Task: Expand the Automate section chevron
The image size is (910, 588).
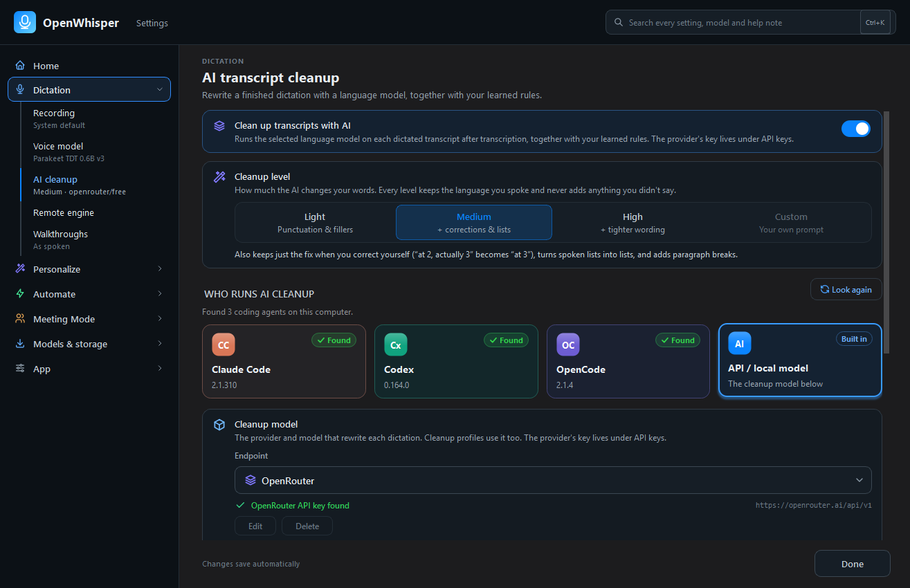Action: [160, 294]
